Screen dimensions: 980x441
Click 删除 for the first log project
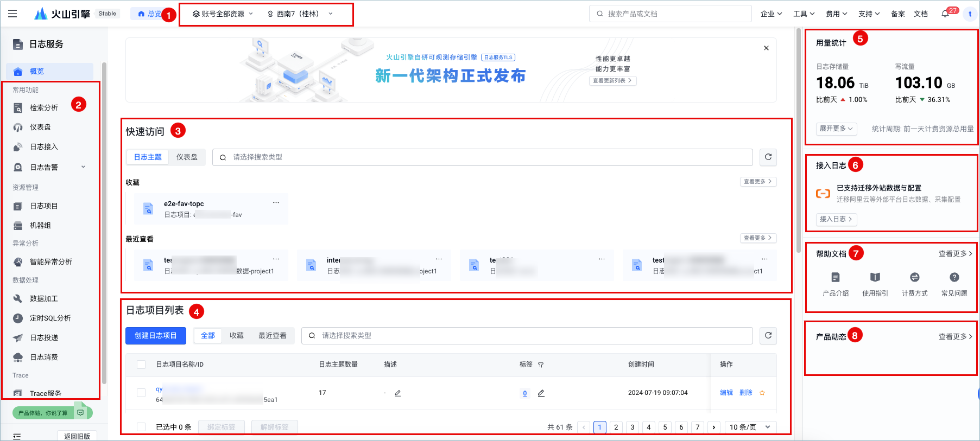pos(746,393)
